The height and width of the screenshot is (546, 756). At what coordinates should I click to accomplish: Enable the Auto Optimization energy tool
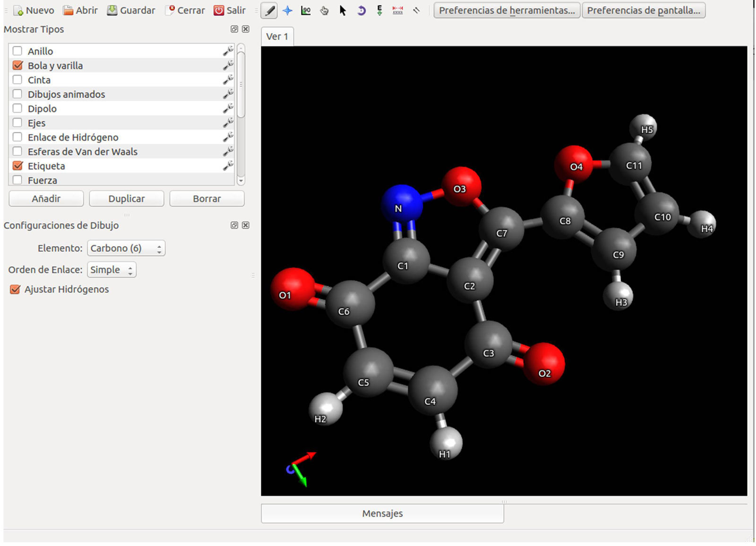pyautogui.click(x=379, y=10)
